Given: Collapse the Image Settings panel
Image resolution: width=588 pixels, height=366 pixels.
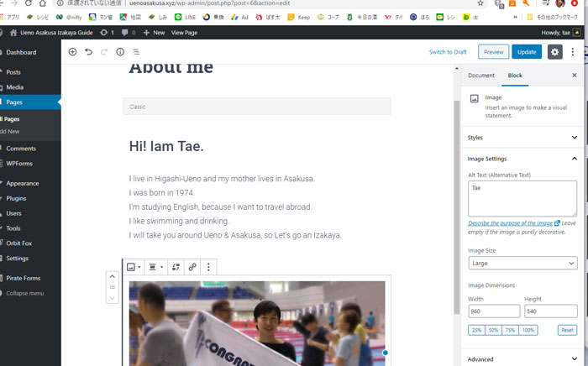Looking at the screenshot, I should coord(522,159).
